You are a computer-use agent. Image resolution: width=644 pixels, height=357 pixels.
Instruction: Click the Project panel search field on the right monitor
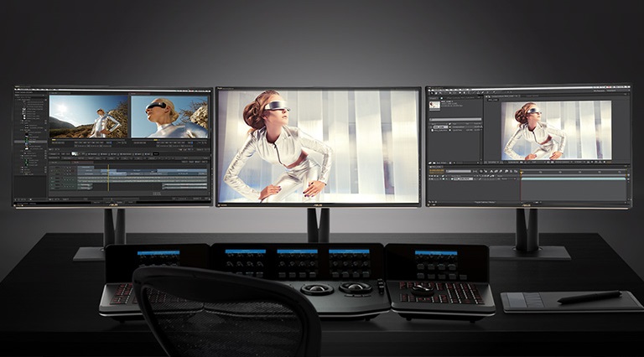[x=455, y=119]
